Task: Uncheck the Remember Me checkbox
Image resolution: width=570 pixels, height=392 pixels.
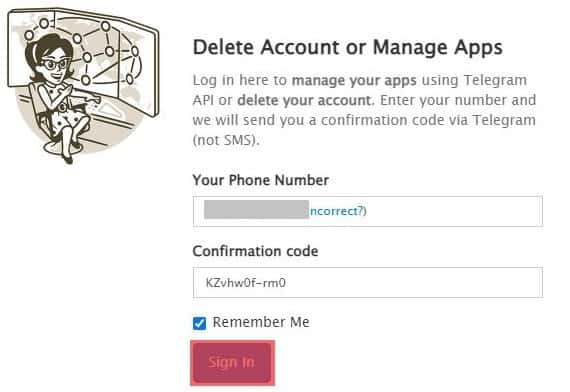Action: click(x=199, y=323)
